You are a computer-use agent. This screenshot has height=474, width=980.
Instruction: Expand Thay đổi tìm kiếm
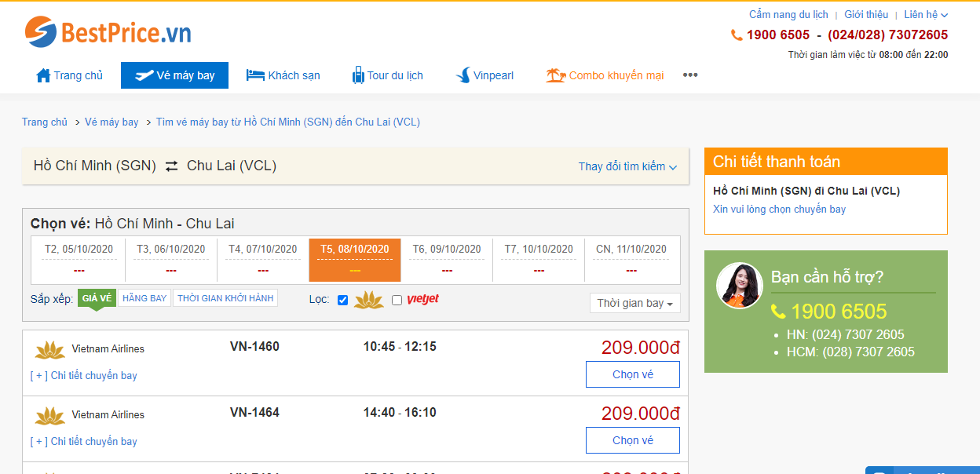627,166
